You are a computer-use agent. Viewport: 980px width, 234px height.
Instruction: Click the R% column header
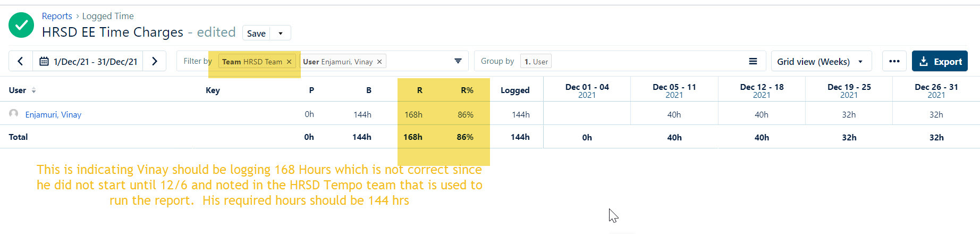click(x=467, y=90)
